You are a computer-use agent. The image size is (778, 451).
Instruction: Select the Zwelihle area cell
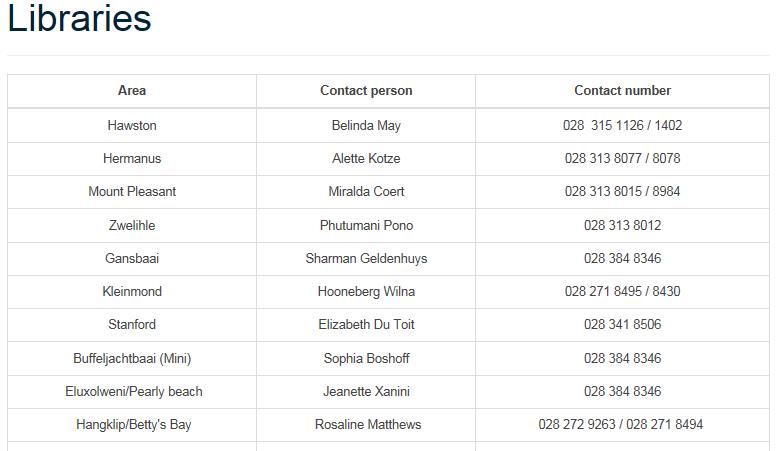[x=132, y=226]
